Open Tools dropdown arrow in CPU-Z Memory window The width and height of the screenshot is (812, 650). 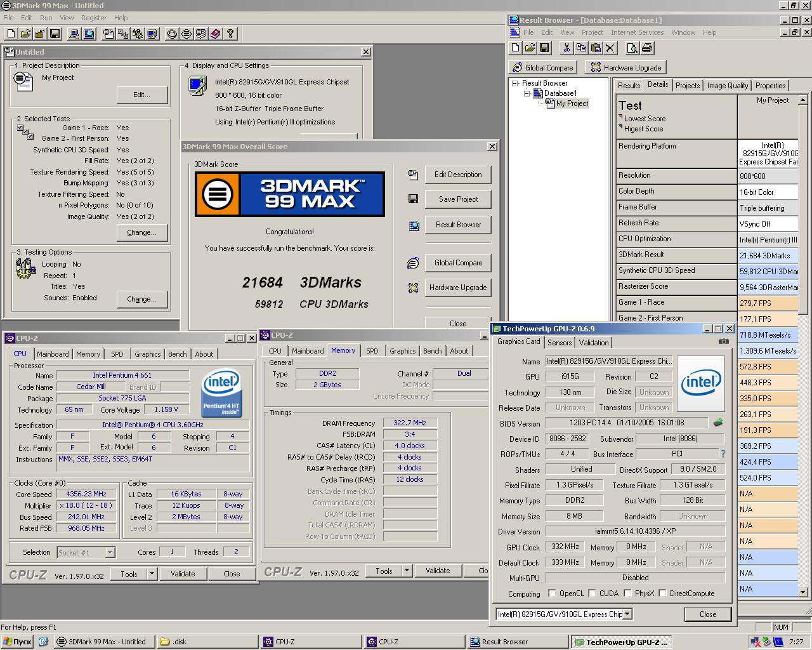point(407,571)
